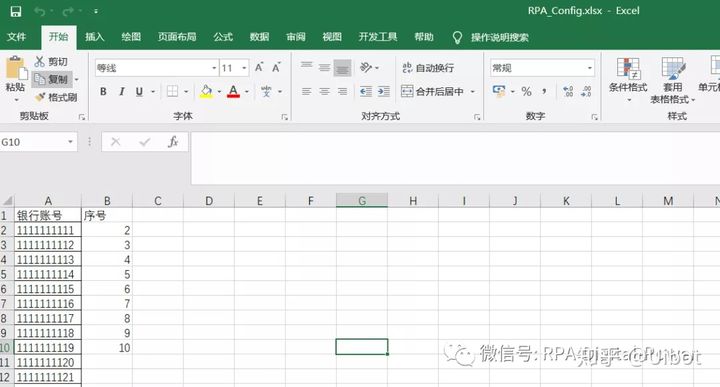This screenshot has width=720, height=387.
Task: Click the formula bar input area
Action: [455, 158]
